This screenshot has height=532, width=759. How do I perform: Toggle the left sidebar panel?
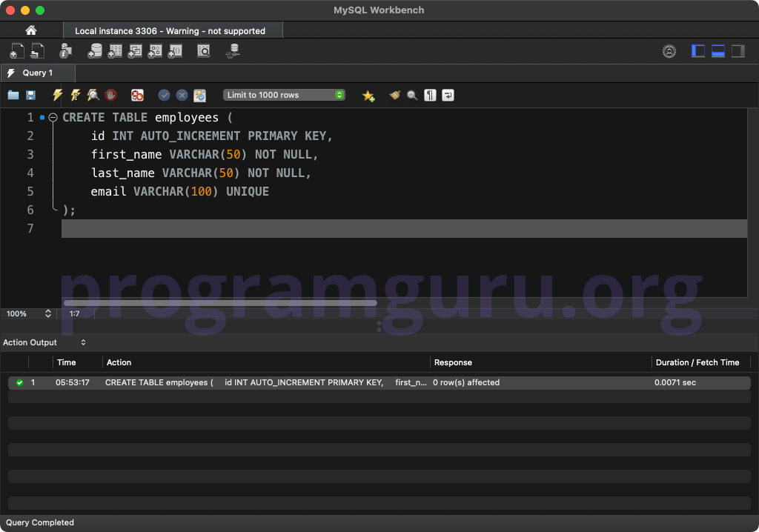point(698,51)
